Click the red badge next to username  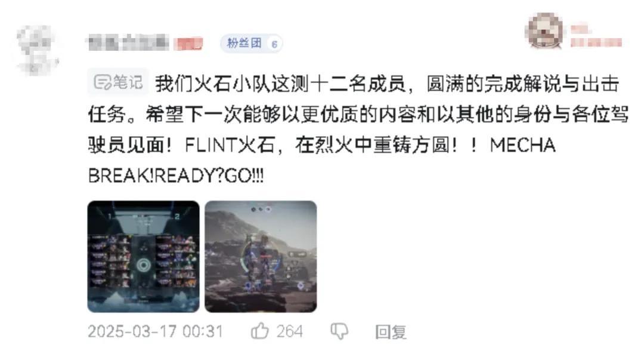click(x=188, y=44)
